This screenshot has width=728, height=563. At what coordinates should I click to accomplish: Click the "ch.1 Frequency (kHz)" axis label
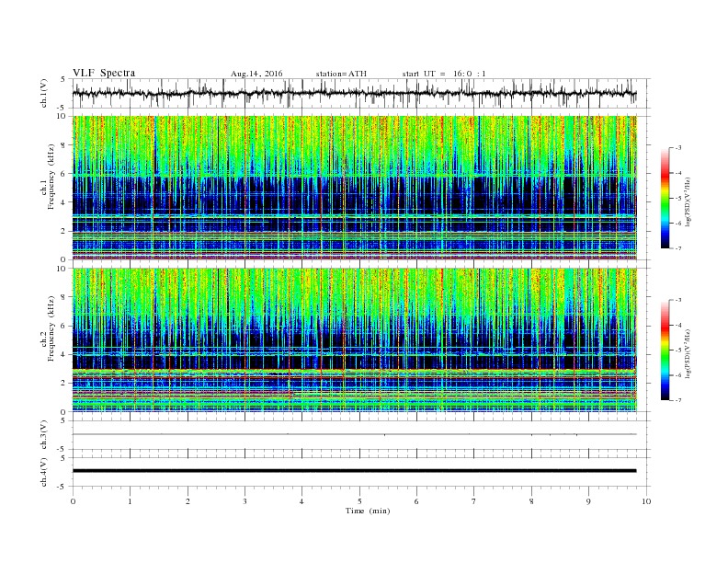[x=48, y=177]
